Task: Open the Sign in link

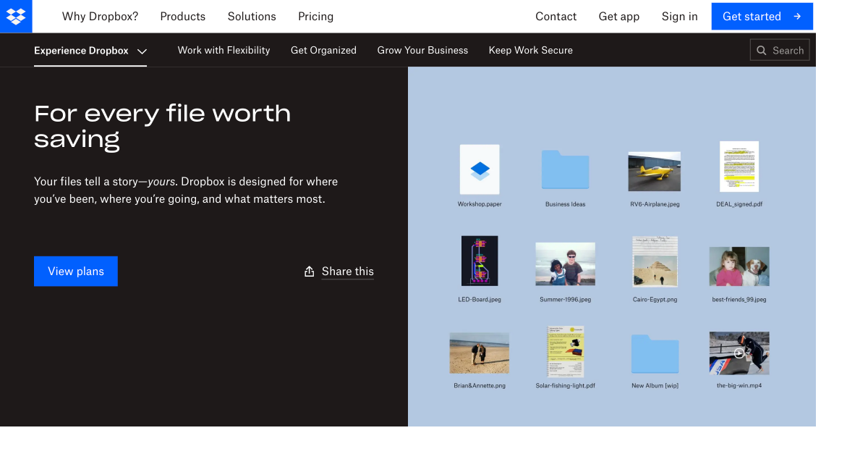Action: point(679,16)
